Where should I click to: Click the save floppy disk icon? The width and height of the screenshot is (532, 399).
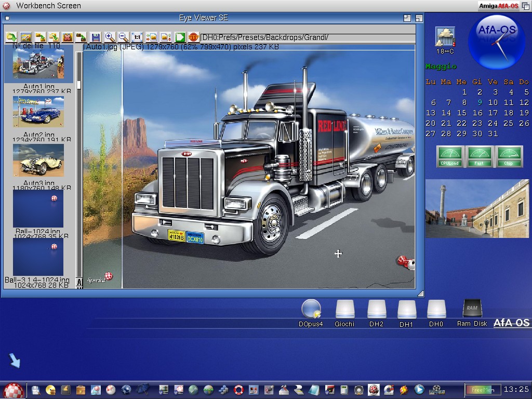click(x=96, y=37)
